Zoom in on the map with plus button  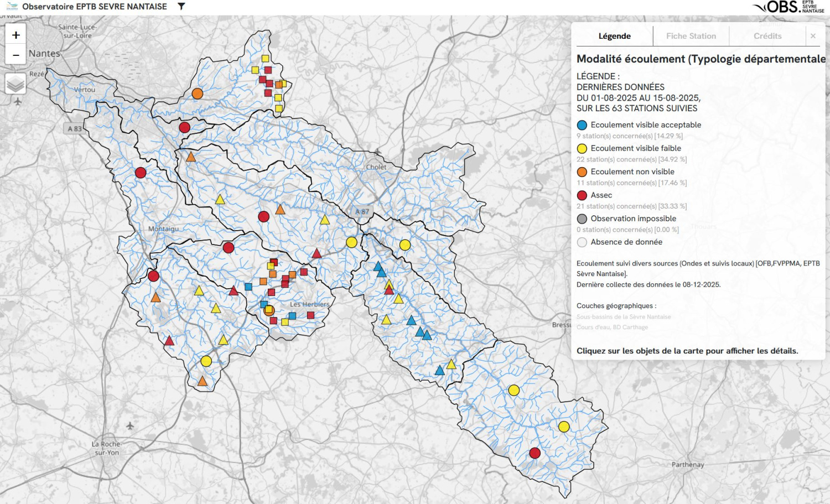click(x=16, y=35)
